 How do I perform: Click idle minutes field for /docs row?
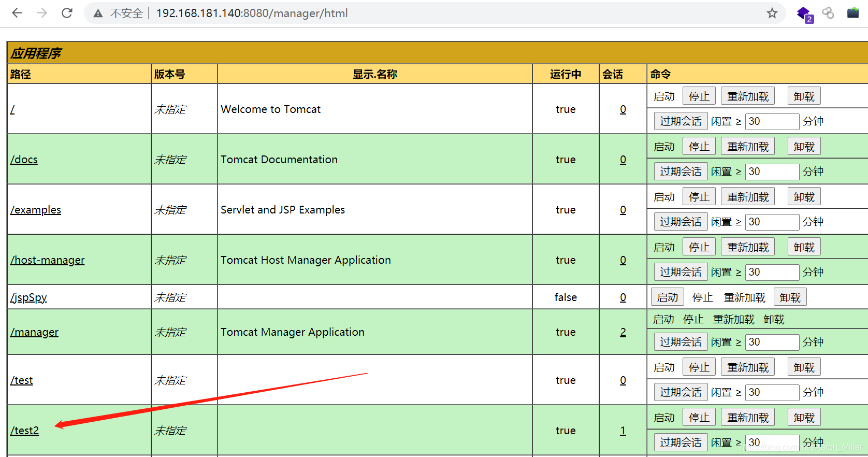(772, 172)
